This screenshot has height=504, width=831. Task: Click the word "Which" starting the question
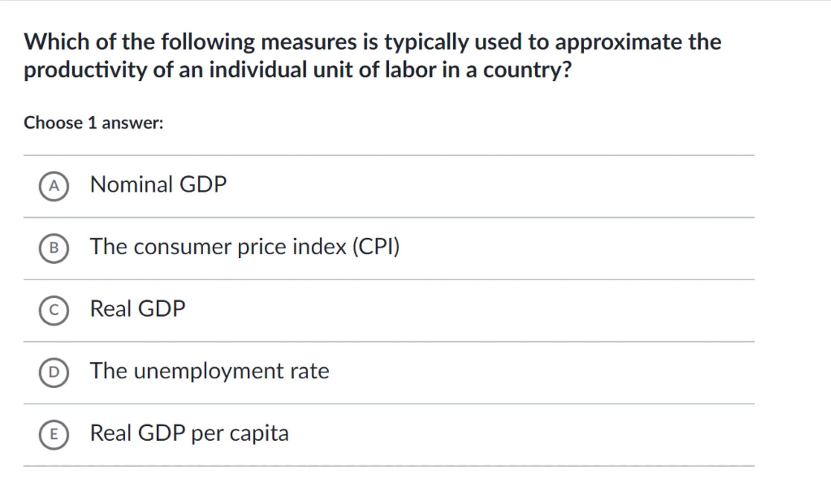pyautogui.click(x=57, y=42)
